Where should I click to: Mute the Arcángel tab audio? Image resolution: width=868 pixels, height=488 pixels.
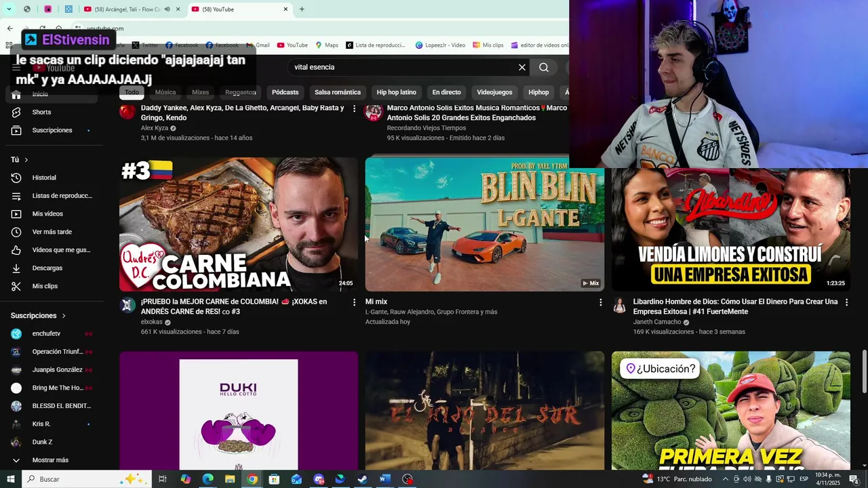tap(167, 9)
